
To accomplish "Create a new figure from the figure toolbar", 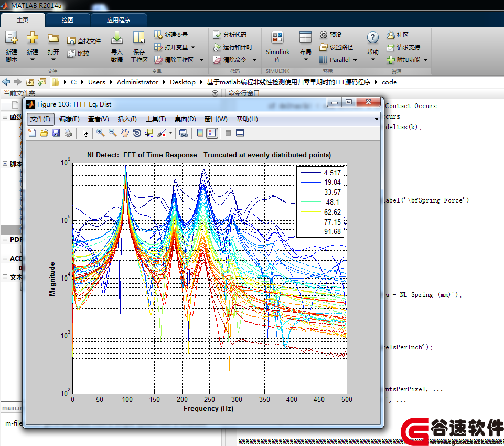I will (32, 133).
